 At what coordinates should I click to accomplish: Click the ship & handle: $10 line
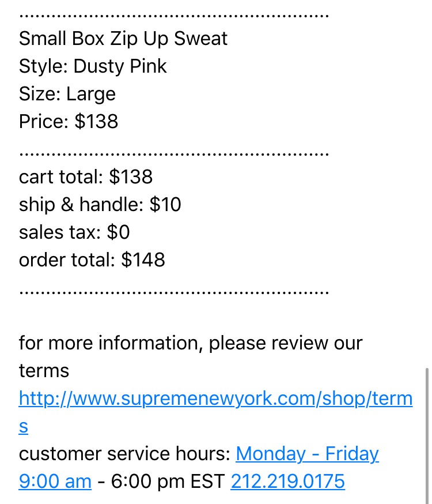(x=100, y=205)
